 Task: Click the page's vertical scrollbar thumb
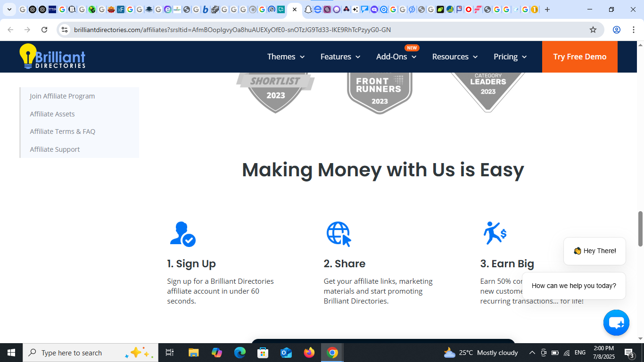point(640,229)
